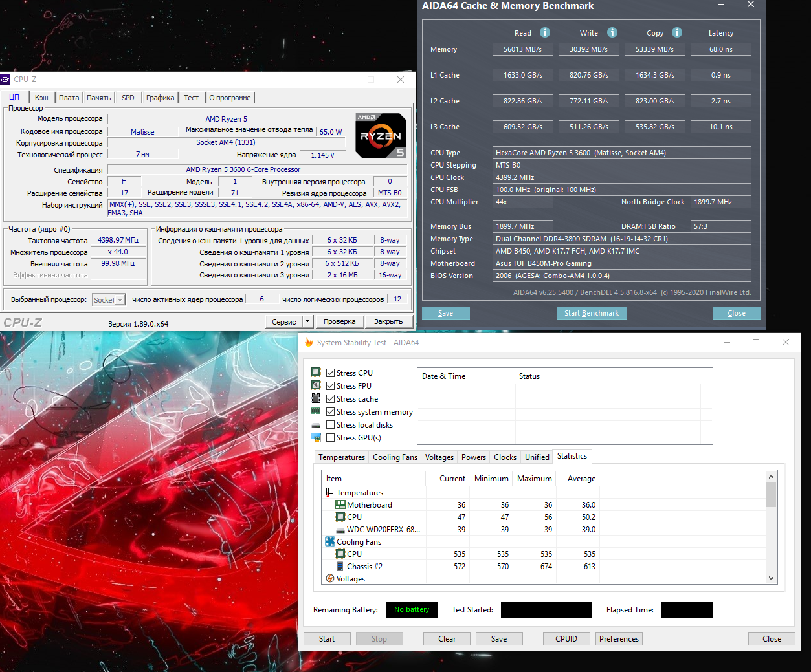Open the Тест tab in CPU-Z
811x672 pixels.
(x=191, y=98)
